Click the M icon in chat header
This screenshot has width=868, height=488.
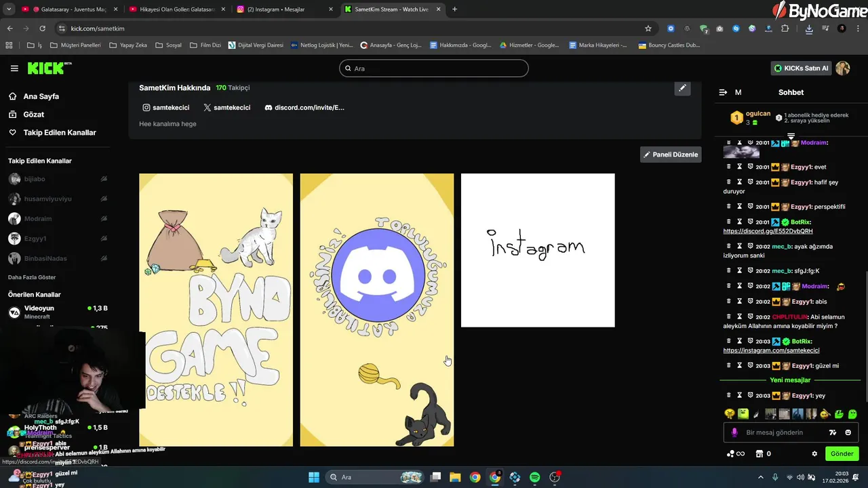point(738,92)
